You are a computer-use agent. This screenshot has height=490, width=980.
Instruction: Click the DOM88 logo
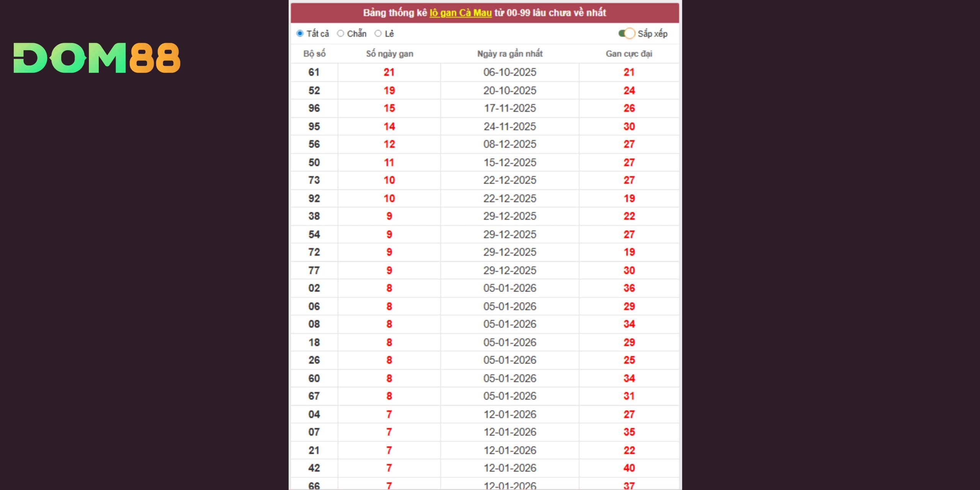(x=97, y=58)
